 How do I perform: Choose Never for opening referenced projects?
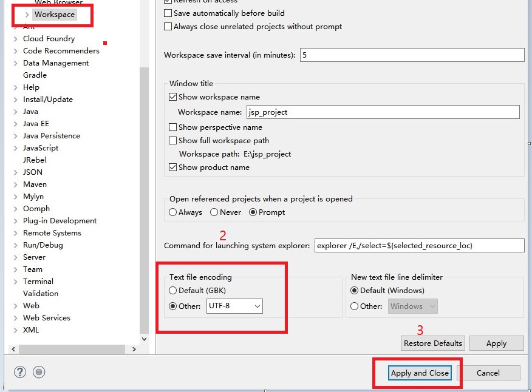tap(214, 212)
